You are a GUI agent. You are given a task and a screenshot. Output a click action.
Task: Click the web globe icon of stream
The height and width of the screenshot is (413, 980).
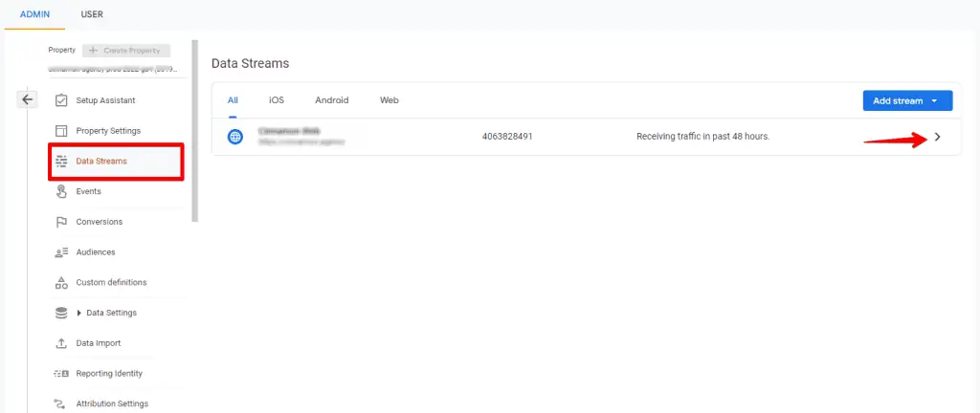pyautogui.click(x=235, y=137)
